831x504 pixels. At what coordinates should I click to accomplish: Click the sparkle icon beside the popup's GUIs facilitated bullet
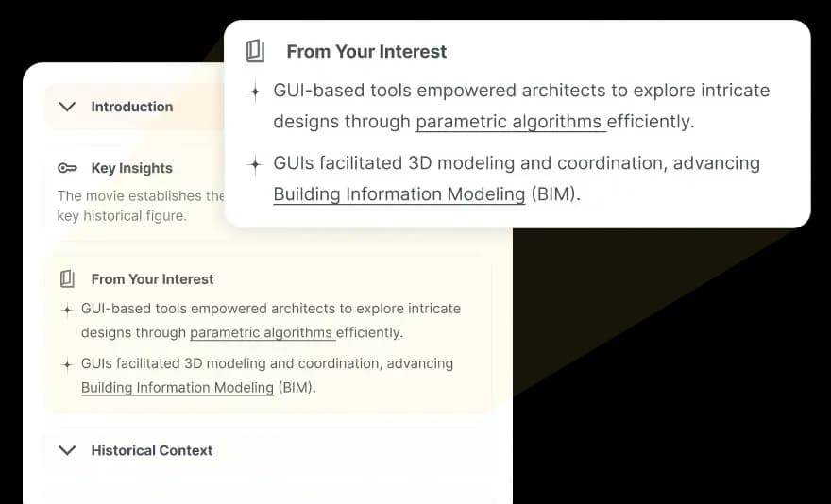click(x=256, y=165)
